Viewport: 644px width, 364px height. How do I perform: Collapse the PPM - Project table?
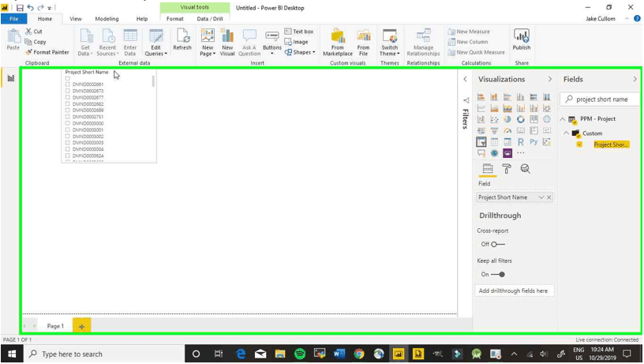pos(563,118)
